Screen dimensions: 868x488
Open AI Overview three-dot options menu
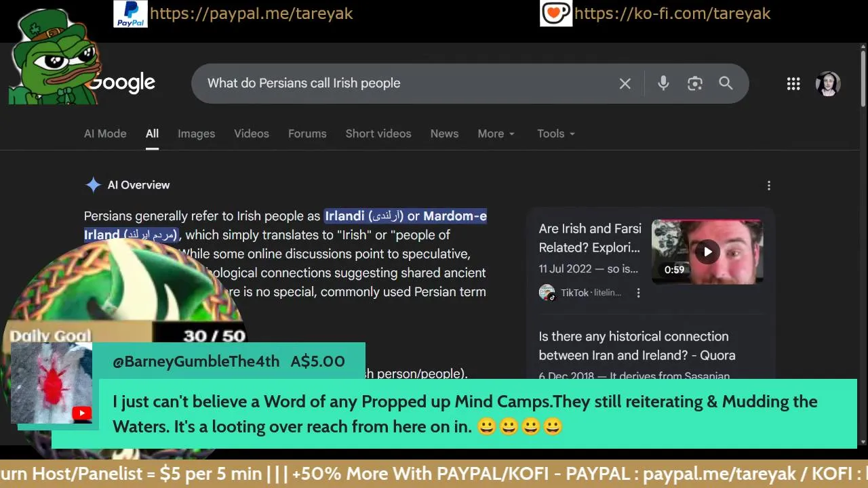click(768, 185)
